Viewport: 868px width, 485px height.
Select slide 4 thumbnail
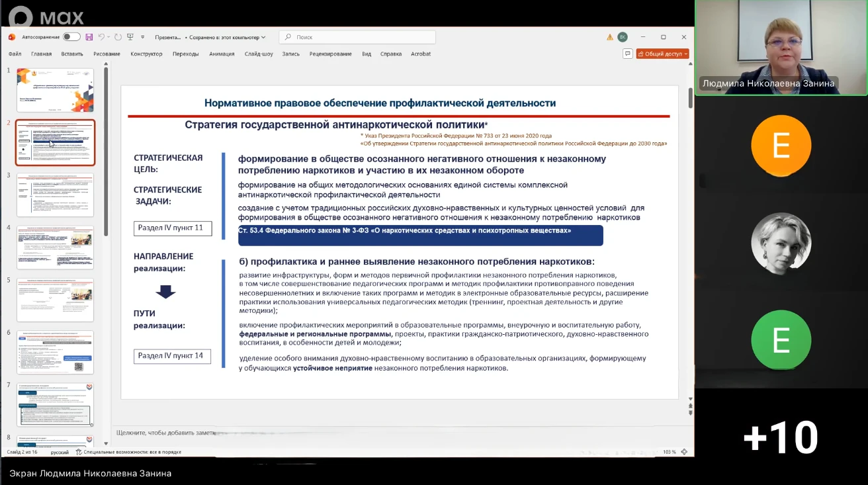point(55,247)
